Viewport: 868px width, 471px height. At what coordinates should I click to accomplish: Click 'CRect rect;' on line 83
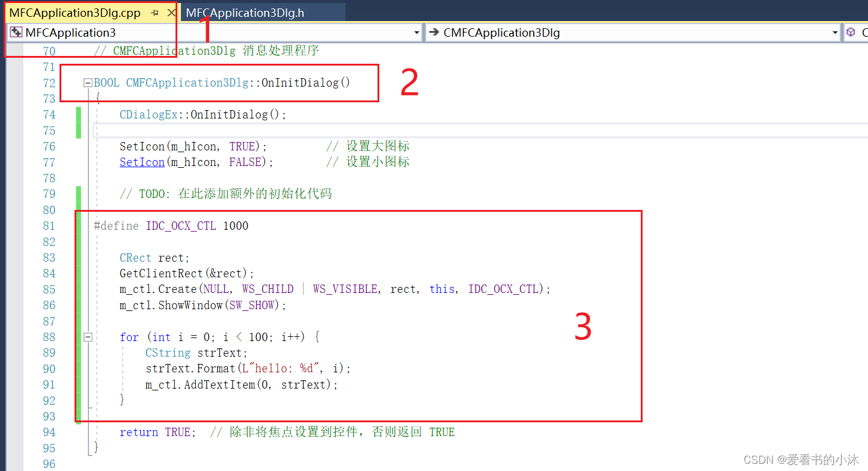click(154, 258)
